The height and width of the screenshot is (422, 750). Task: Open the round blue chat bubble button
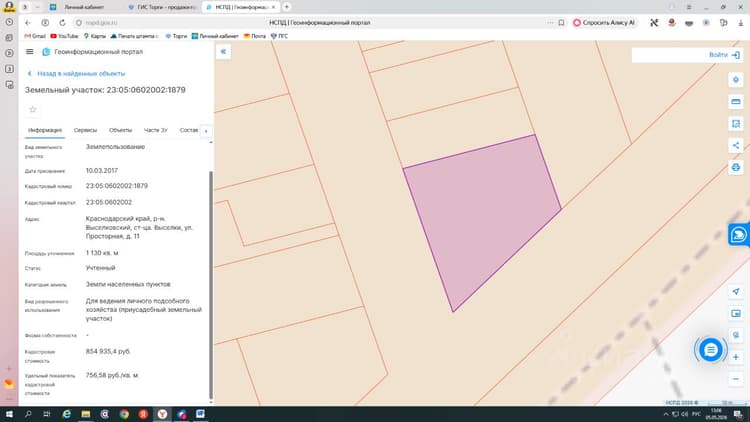click(x=710, y=350)
